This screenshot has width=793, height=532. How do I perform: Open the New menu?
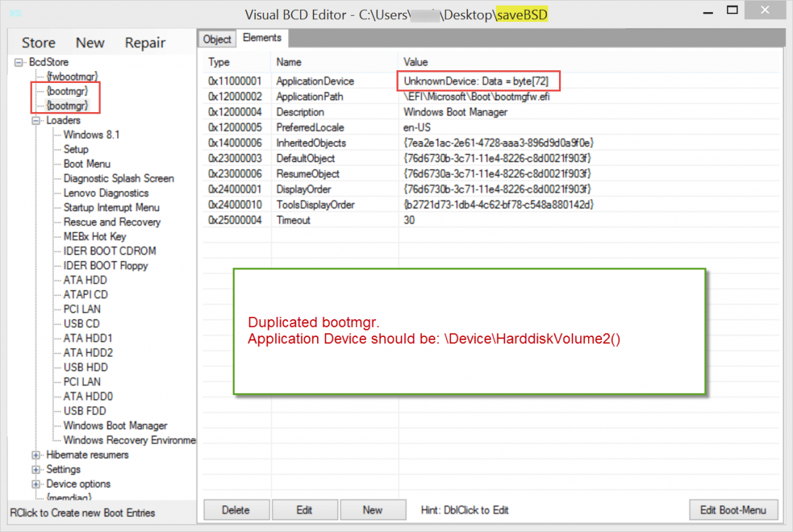[90, 43]
